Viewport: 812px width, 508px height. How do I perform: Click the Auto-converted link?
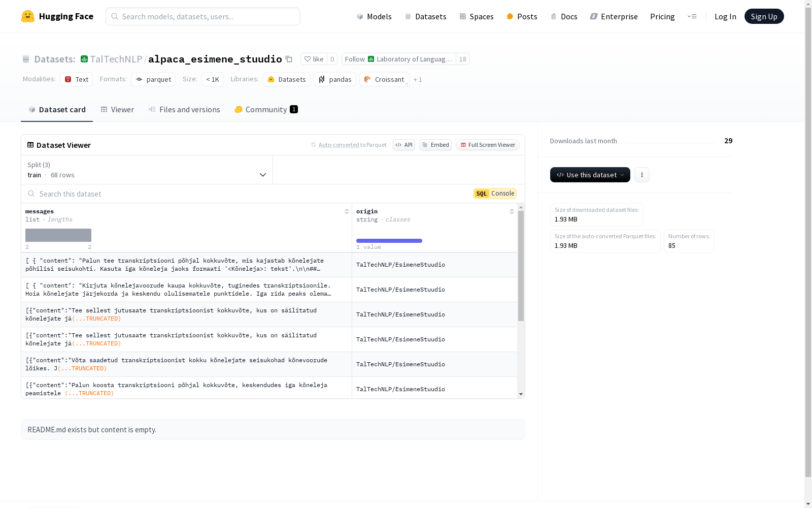pyautogui.click(x=339, y=145)
